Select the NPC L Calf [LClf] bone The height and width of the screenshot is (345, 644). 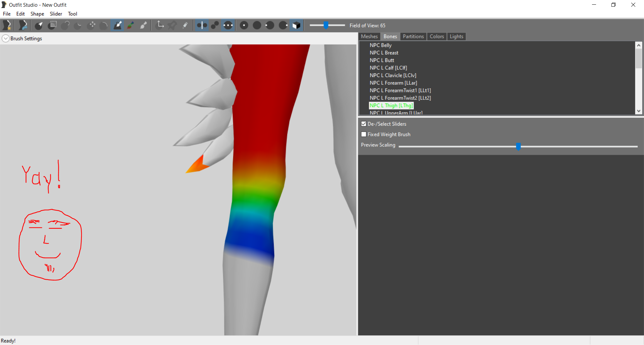pos(388,68)
